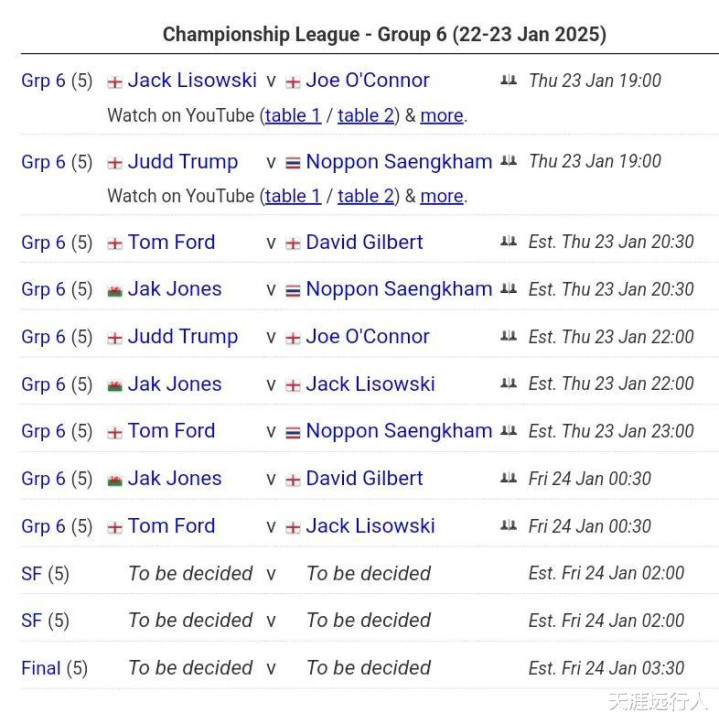The width and height of the screenshot is (719, 724).
Task: Click Thai flag in Judd Trump v Noppon Saengkham row
Action: [x=293, y=163]
